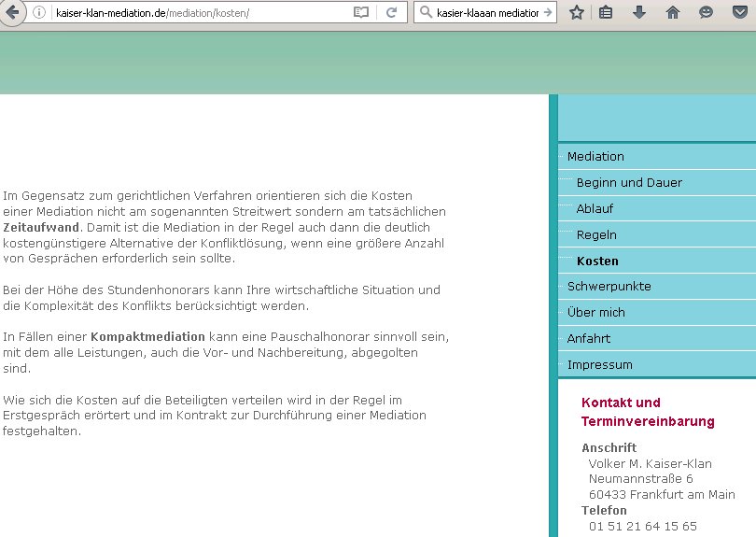Toggle reader view in address bar

pos(361,13)
